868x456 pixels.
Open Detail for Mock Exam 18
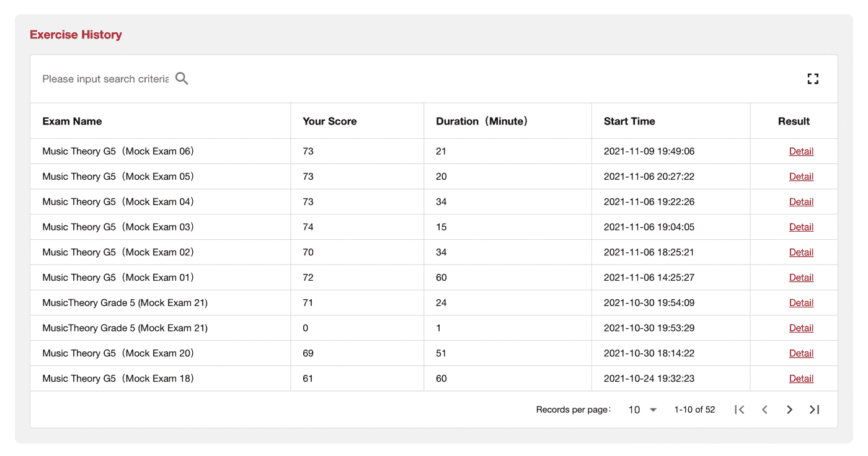801,379
